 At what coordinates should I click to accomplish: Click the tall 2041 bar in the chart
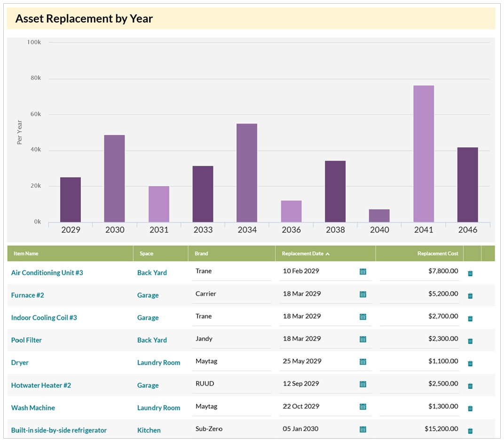click(x=424, y=150)
